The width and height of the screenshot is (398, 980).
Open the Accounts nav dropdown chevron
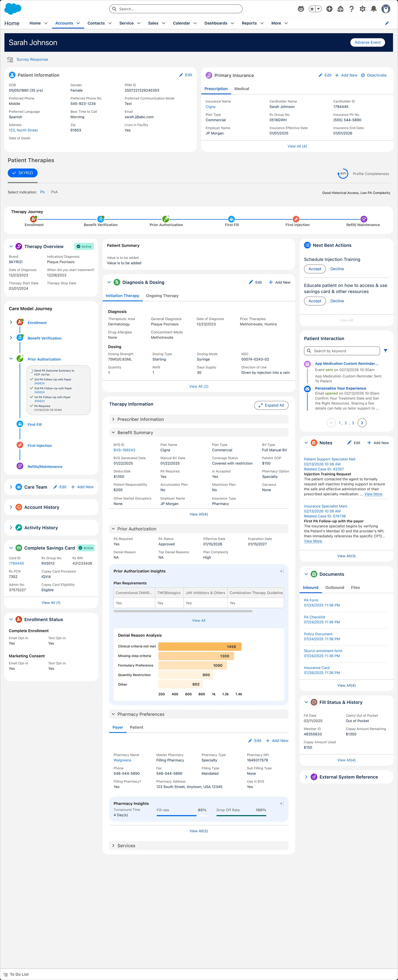(78, 23)
